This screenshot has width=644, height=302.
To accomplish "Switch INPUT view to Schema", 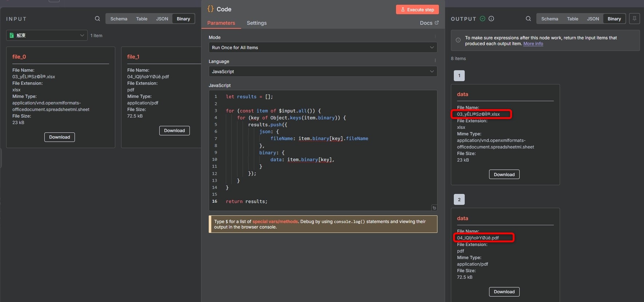I will tap(119, 19).
